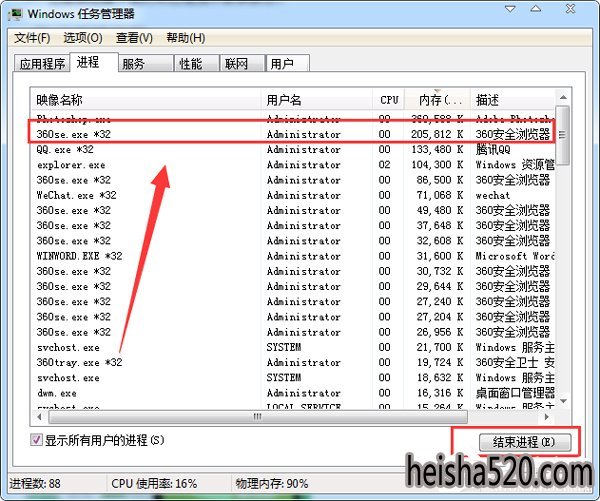This screenshot has height=501, width=600.
Task: Select 360se.exe process using 30,732 K
Action: [293, 271]
